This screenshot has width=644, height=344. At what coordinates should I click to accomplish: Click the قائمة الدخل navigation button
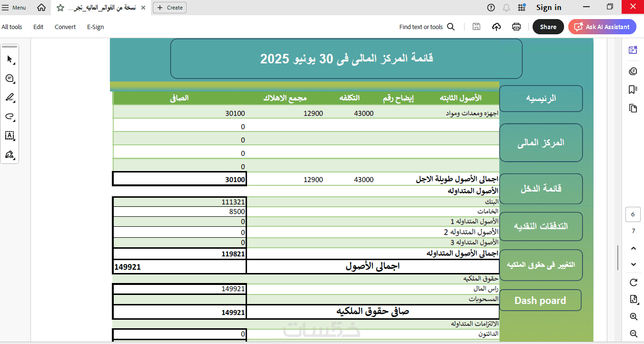541,189
